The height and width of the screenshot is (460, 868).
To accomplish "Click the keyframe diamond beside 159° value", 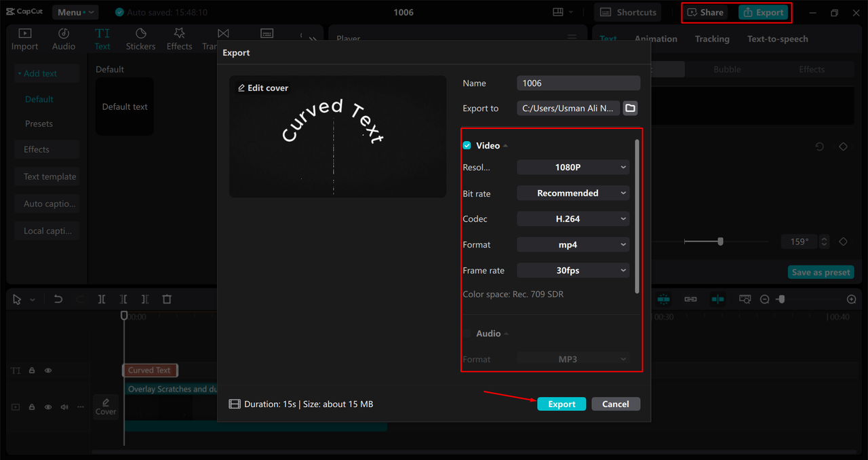I will click(843, 242).
